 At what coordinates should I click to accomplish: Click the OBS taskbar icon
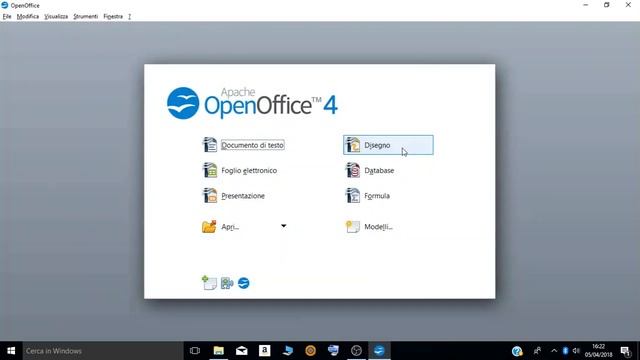coord(356,351)
